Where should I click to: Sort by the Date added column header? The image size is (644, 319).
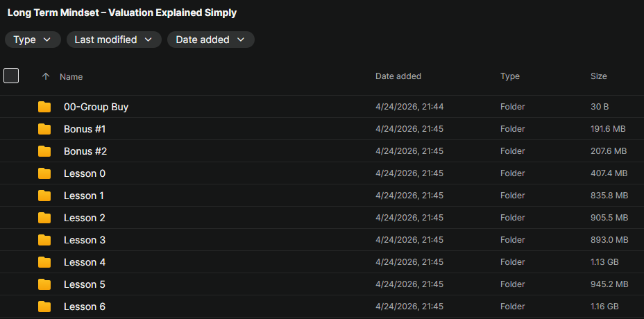coord(398,76)
